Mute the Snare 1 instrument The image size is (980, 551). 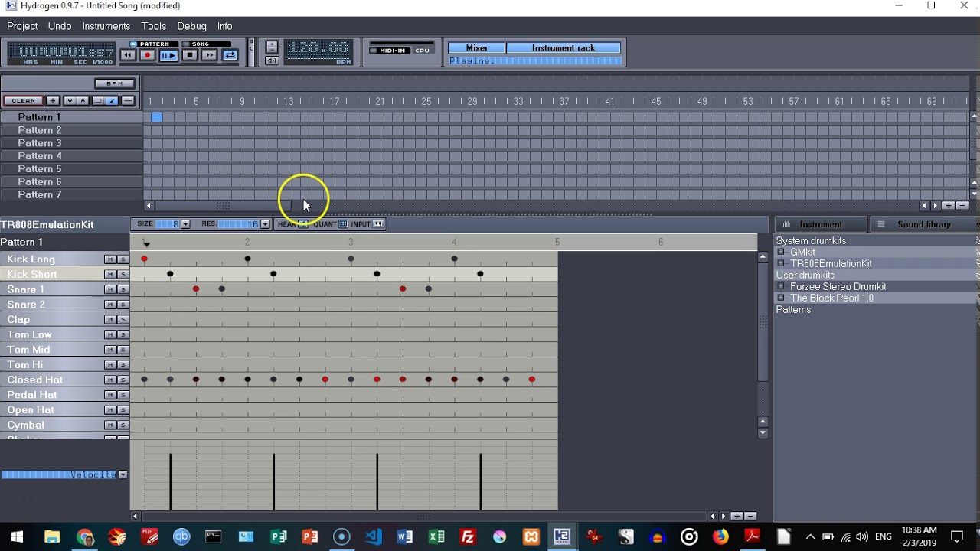point(110,289)
